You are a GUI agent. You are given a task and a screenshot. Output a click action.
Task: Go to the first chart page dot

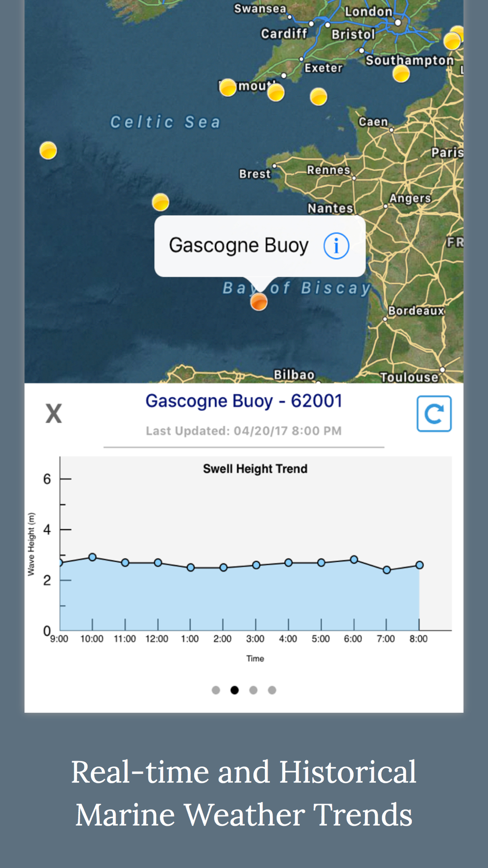coord(216,690)
